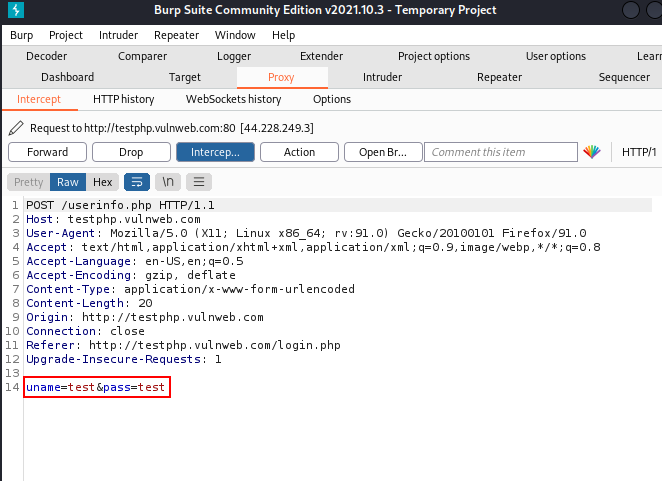Click the Accept-Language header line
Screen dimensions: 662x481
coord(135,261)
